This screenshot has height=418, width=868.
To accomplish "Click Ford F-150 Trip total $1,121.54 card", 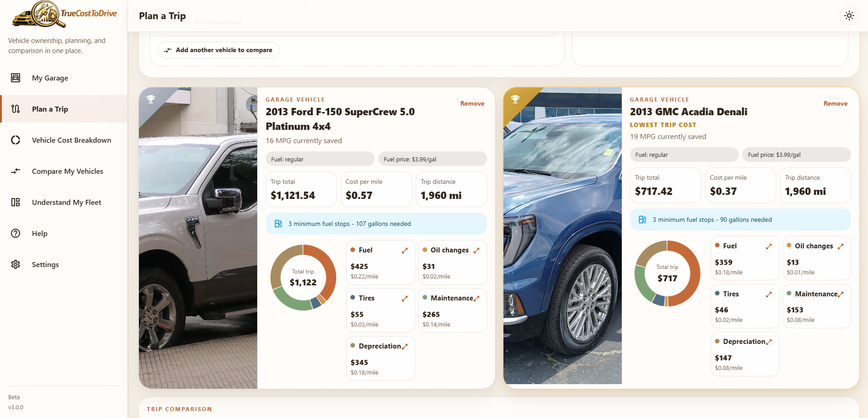I will coord(301,189).
